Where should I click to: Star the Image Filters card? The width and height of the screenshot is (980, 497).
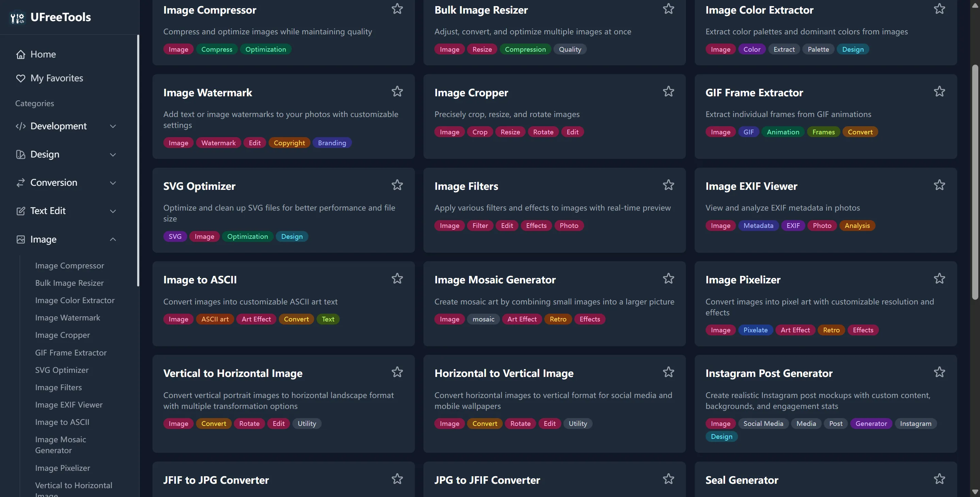[668, 185]
